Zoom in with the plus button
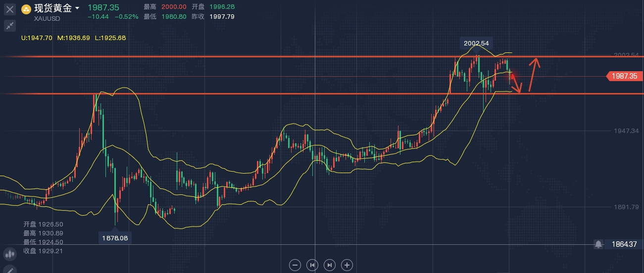The image size is (644, 273). pyautogui.click(x=347, y=265)
